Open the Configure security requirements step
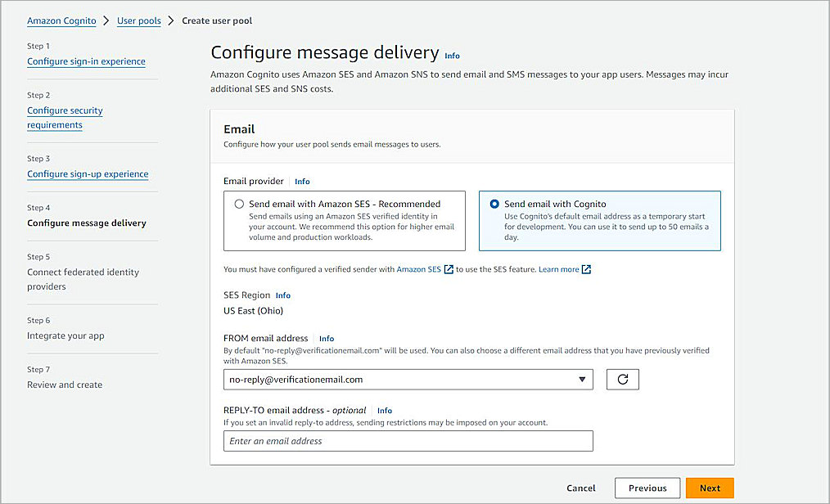The width and height of the screenshot is (830, 504). coord(65,110)
